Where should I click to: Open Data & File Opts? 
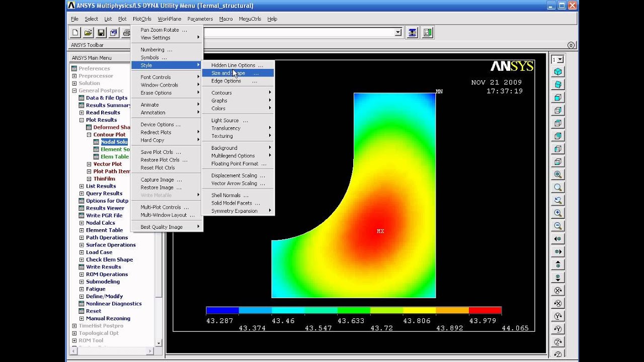pyautogui.click(x=107, y=98)
